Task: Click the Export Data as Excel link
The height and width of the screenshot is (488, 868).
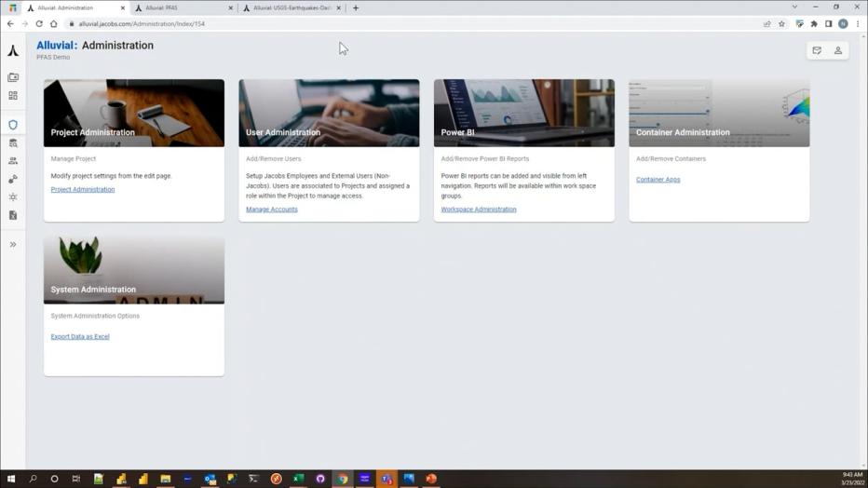Action: point(80,336)
